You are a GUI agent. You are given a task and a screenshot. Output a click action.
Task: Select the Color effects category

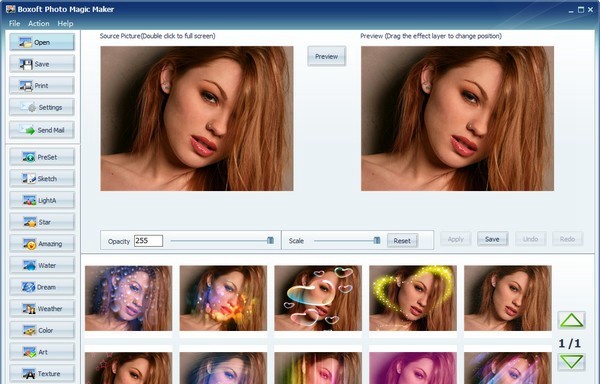click(42, 330)
